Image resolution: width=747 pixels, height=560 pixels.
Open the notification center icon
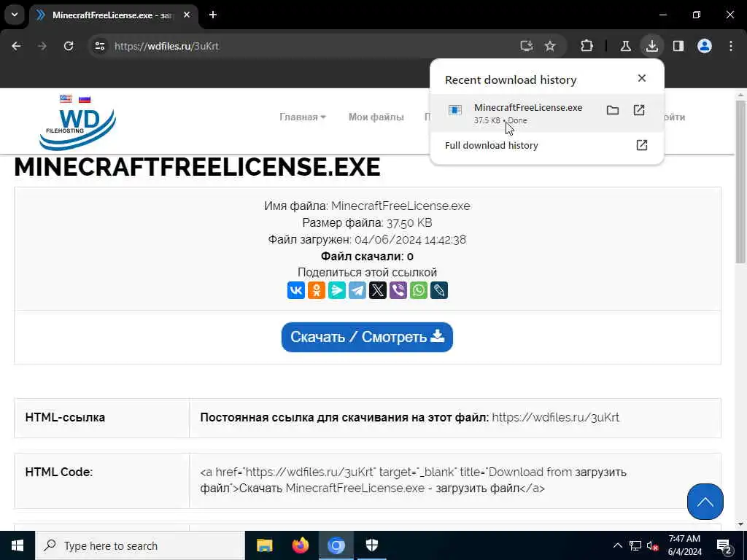724,545
